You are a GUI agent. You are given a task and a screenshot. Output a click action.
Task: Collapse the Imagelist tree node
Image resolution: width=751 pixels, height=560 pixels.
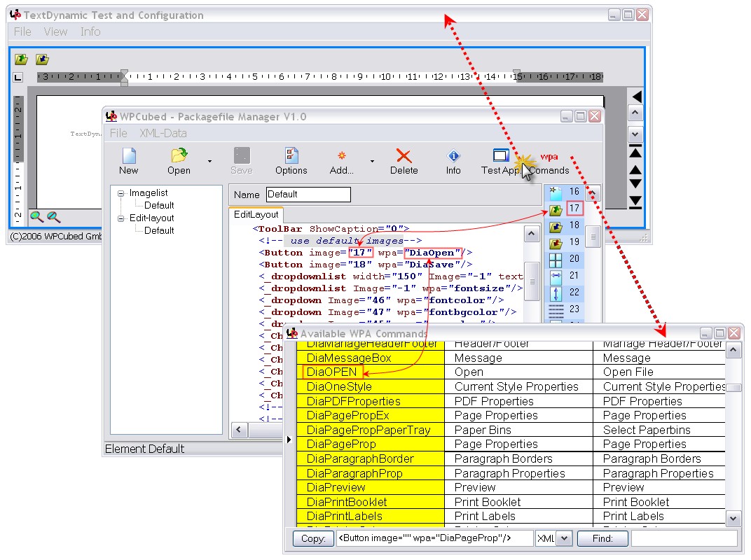pos(121,193)
